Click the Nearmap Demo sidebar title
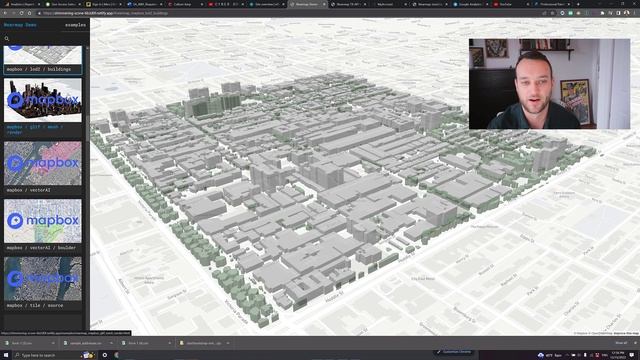Viewport: 640px width, 360px height. click(20, 25)
